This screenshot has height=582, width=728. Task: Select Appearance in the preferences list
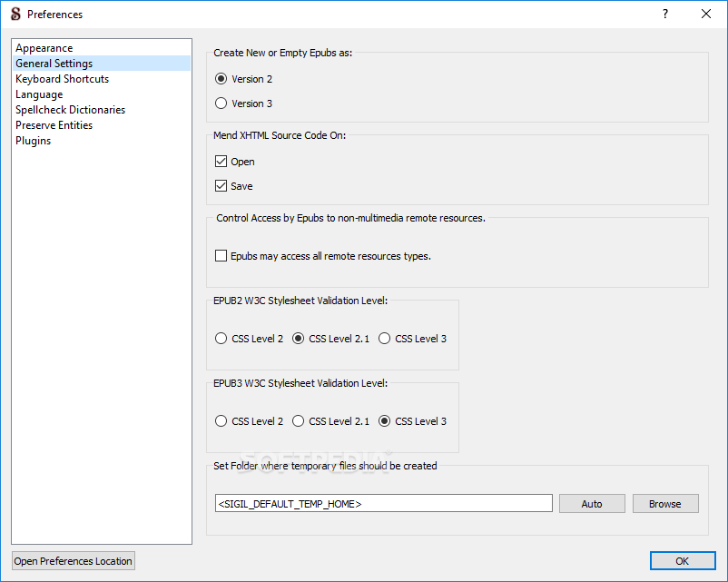pyautogui.click(x=44, y=48)
